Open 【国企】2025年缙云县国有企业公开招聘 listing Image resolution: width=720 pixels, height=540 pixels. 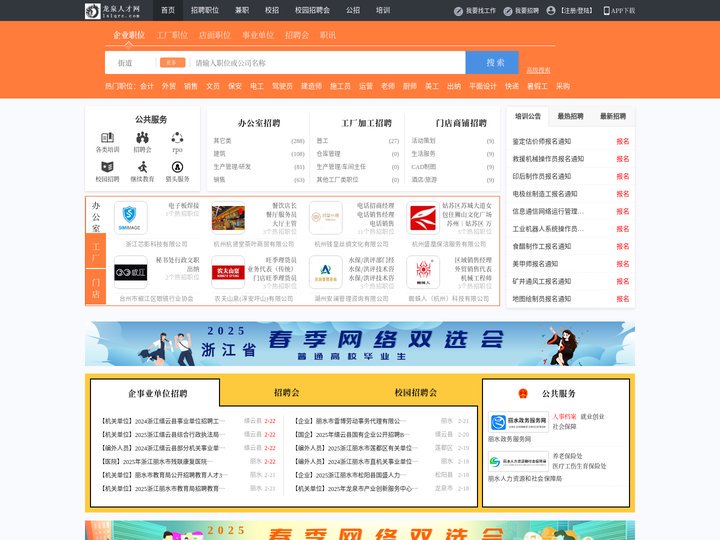point(351,434)
